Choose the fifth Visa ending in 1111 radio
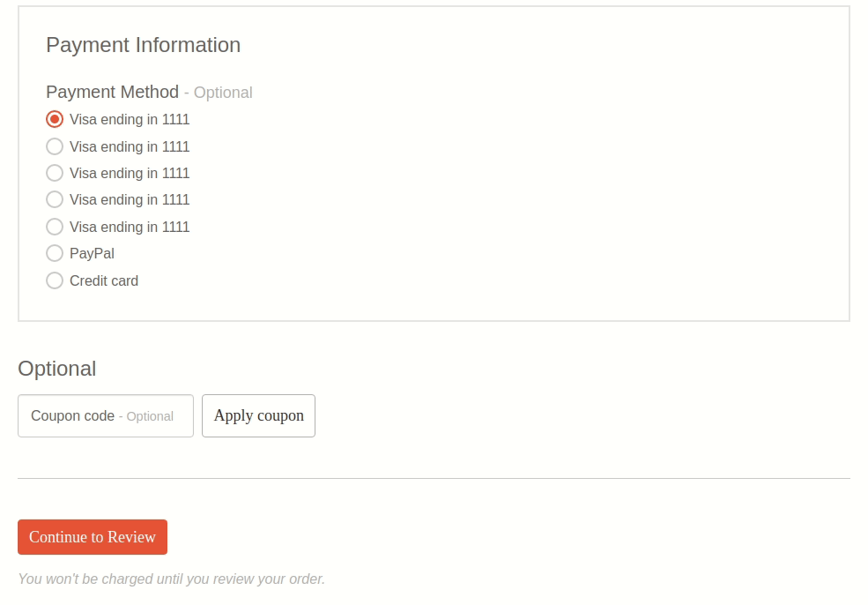The height and width of the screenshot is (605, 868). [x=55, y=227]
